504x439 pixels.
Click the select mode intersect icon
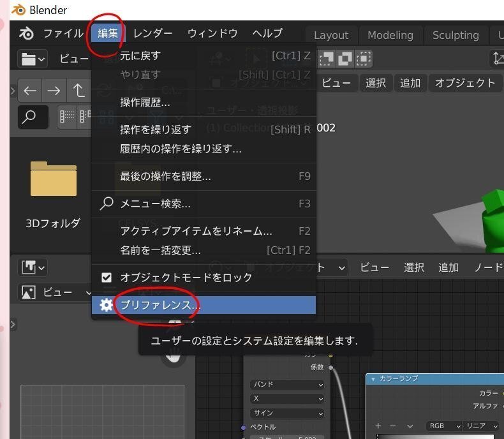coord(364,59)
